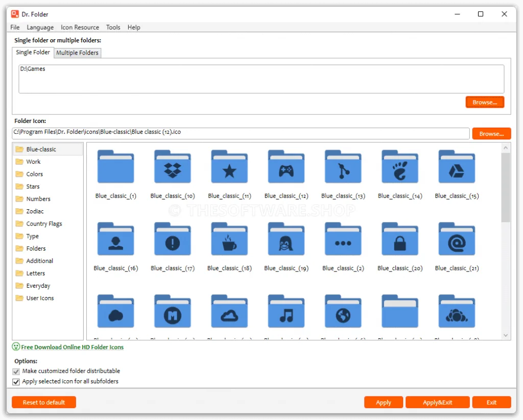This screenshot has width=523, height=420.
Task: Click Reset to default button
Action: point(44,402)
